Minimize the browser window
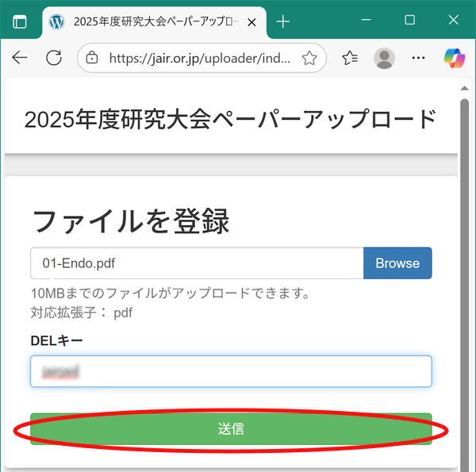This screenshot has width=476, height=472. [x=366, y=20]
